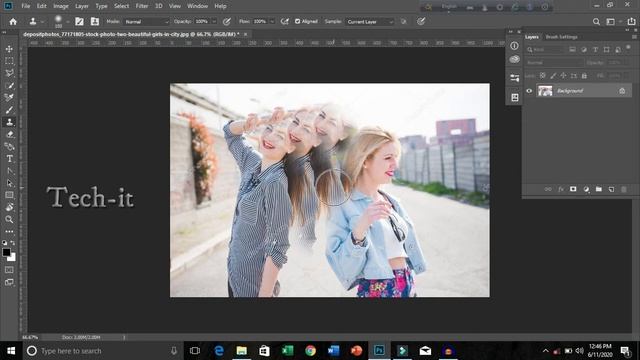
Task: Toggle the layer filtering on/off switch
Action: 629,48
